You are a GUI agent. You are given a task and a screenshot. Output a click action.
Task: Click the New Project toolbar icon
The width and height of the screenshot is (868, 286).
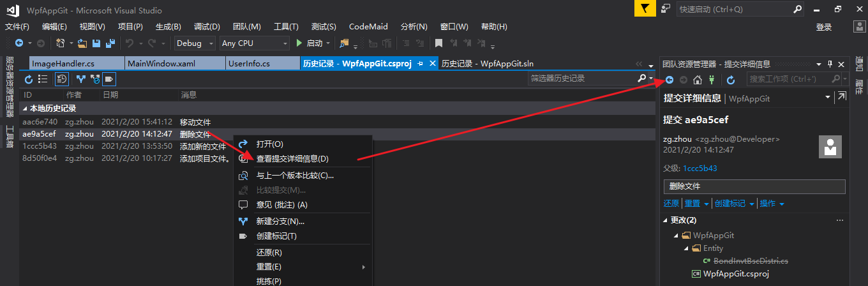pyautogui.click(x=61, y=43)
